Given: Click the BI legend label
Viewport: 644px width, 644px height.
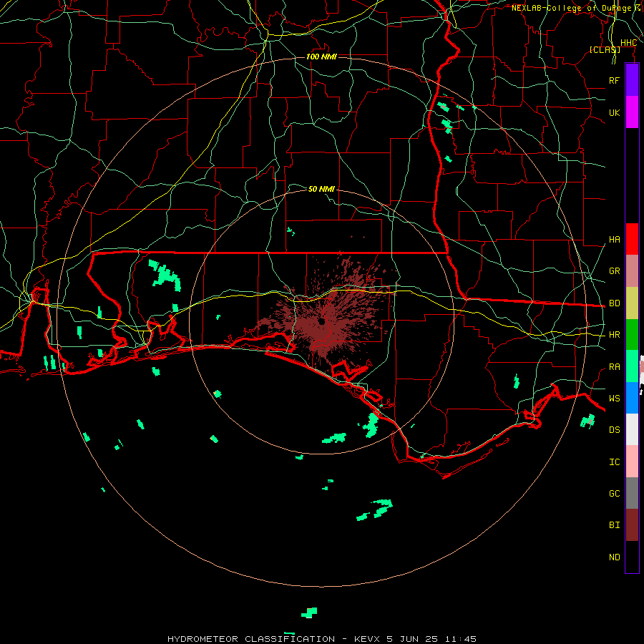Looking at the screenshot, I should [614, 525].
